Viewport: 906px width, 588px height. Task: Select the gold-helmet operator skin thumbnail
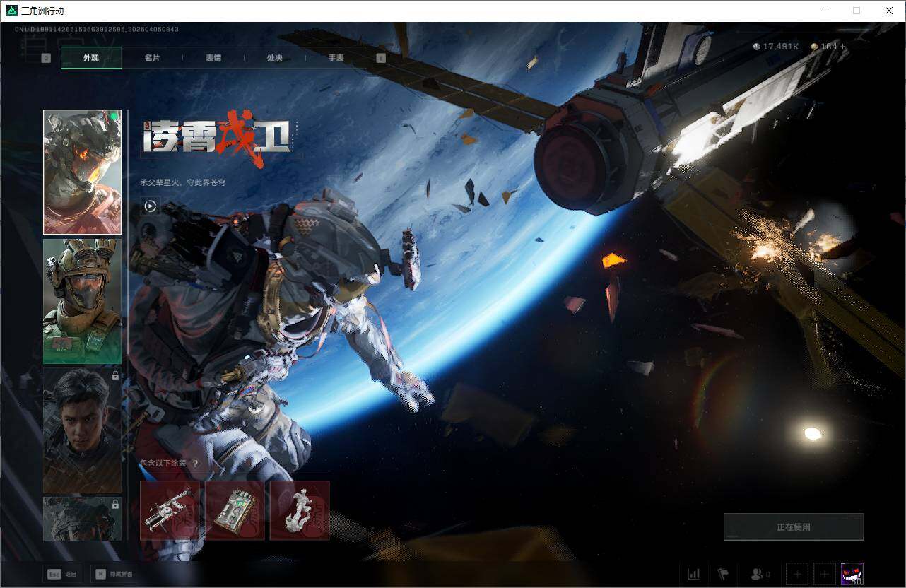[82, 301]
